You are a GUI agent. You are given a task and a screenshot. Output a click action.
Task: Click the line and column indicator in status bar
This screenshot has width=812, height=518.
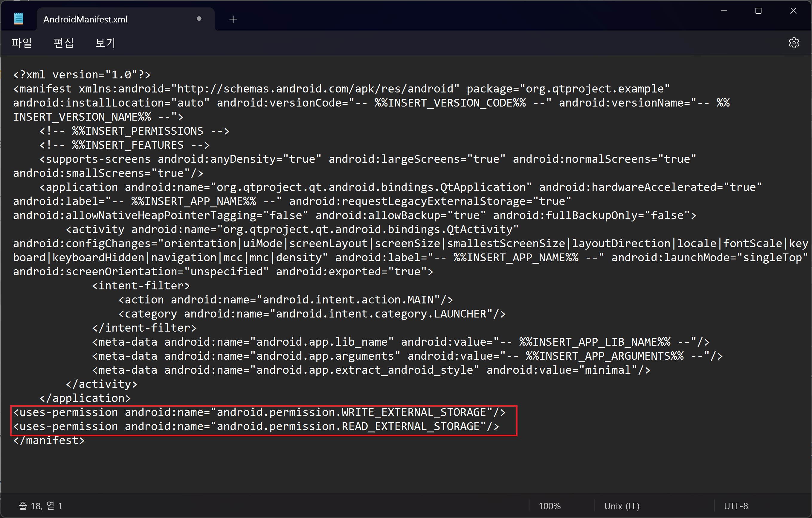[40, 506]
